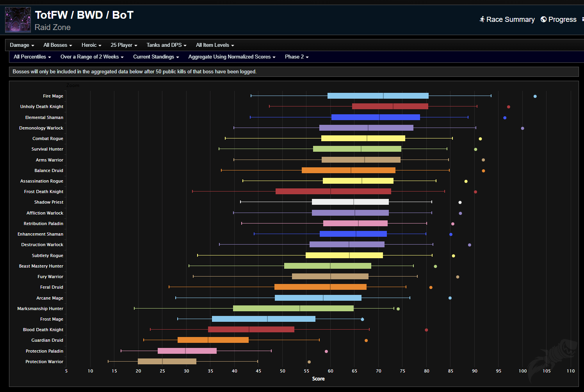Open the All Bosses dropdown
Viewport: 584px width, 392px height.
(57, 45)
